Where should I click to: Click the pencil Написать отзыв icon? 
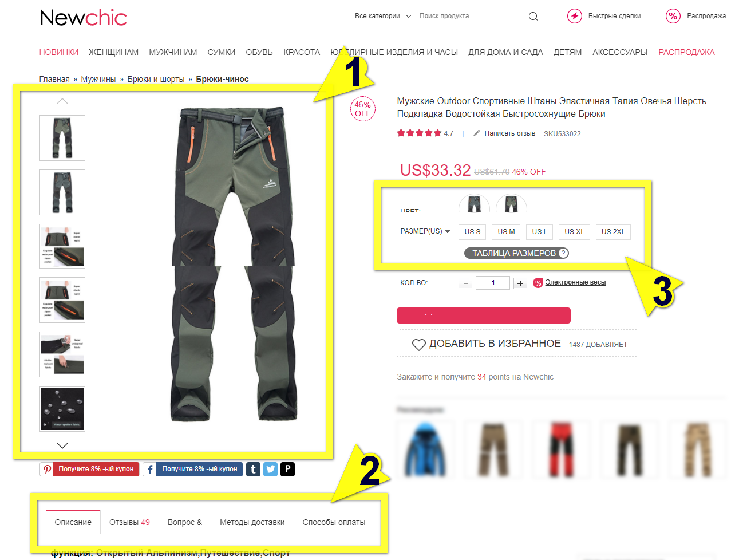pos(476,133)
